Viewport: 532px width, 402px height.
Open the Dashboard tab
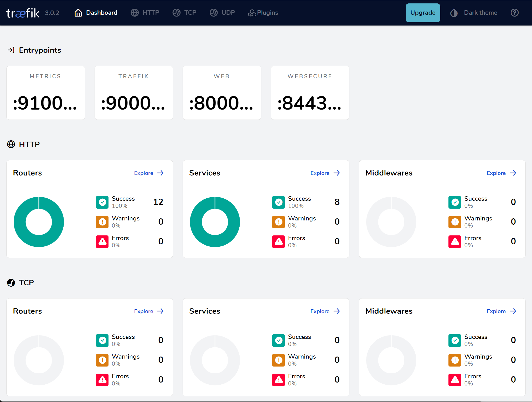click(x=96, y=13)
